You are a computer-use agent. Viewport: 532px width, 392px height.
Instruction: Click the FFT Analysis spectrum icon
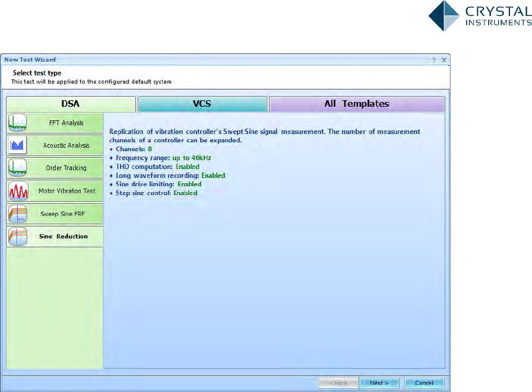(x=18, y=123)
